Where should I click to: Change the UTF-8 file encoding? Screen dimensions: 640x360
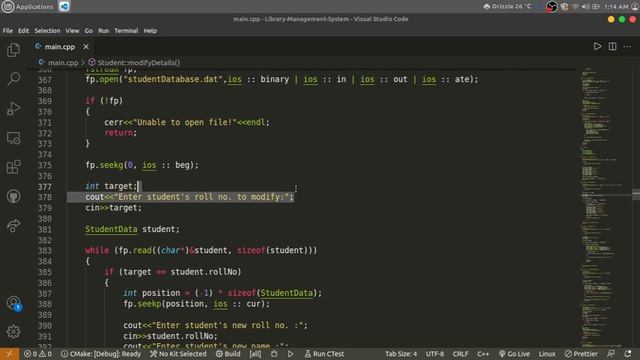tap(435, 354)
